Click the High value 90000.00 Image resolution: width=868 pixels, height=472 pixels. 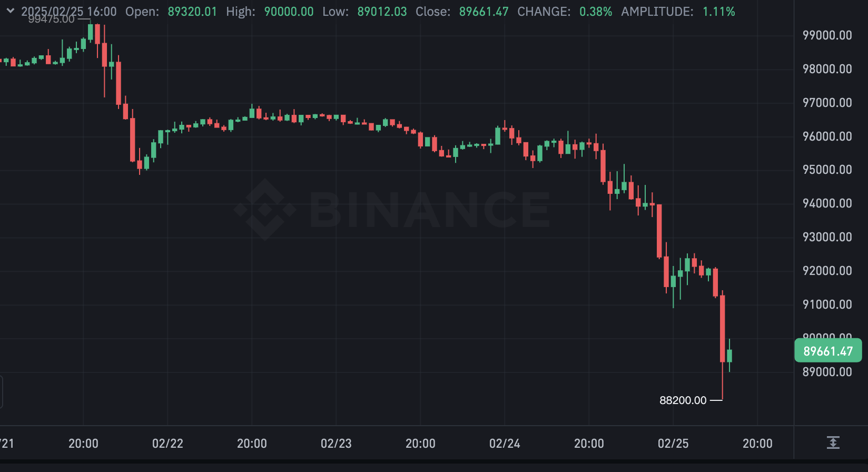point(289,12)
